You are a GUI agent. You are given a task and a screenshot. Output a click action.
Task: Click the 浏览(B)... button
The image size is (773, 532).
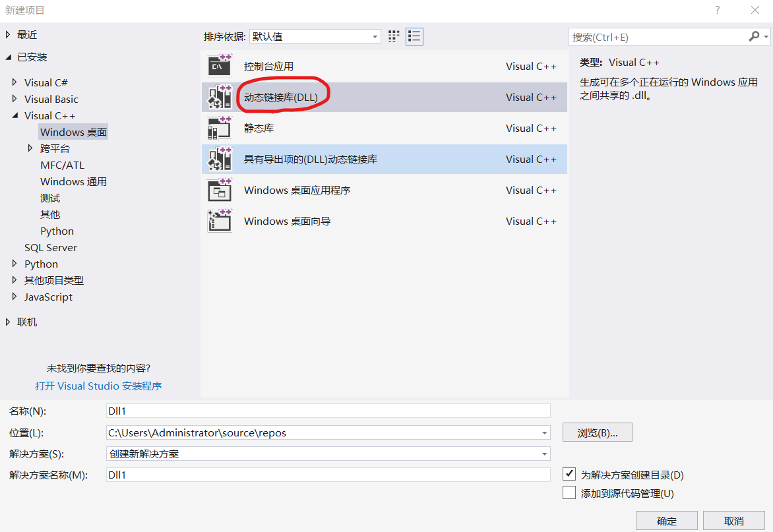coord(598,432)
